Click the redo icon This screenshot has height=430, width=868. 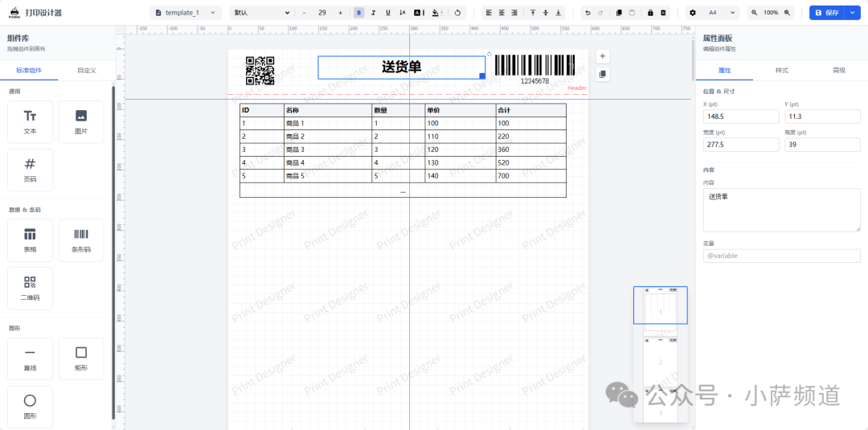pos(600,13)
